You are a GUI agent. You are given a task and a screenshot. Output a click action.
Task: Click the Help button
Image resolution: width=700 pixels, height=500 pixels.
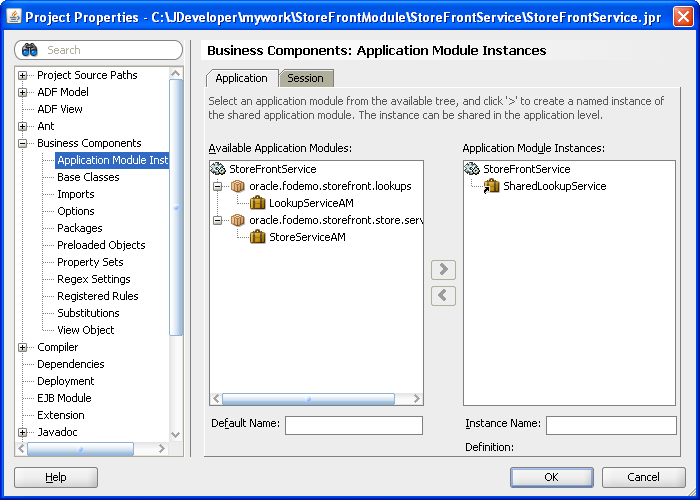(56, 477)
